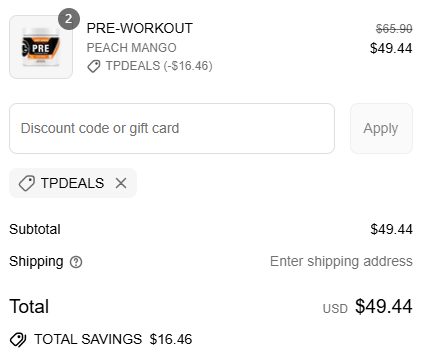Click the tag icon beside TPDEALS (-$16.46)
The image size is (428, 363).
pos(94,66)
